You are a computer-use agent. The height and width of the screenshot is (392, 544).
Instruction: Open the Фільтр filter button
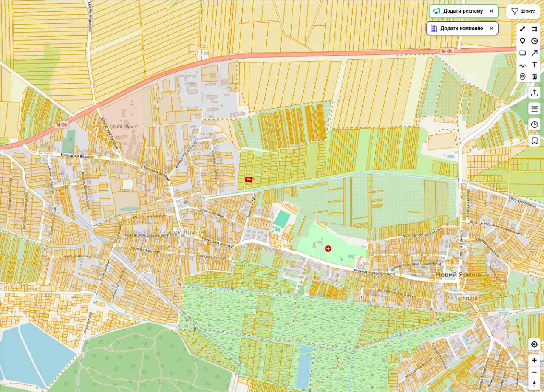click(x=523, y=11)
